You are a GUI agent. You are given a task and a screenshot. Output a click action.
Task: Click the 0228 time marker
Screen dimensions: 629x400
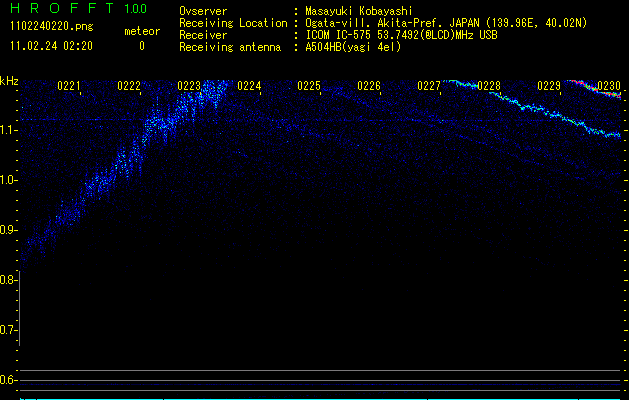(x=489, y=86)
